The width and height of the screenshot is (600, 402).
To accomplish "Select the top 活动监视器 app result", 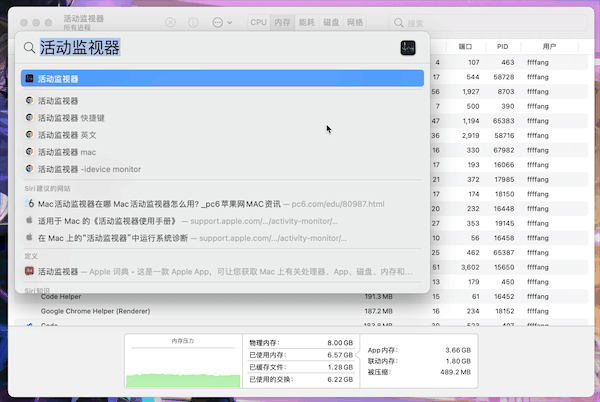I will [222, 78].
